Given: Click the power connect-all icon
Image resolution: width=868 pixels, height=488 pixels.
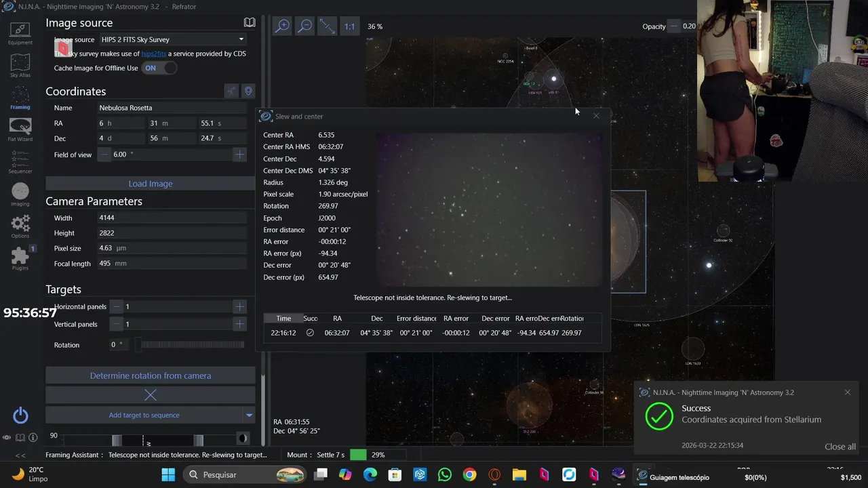Looking at the screenshot, I should click(x=20, y=415).
